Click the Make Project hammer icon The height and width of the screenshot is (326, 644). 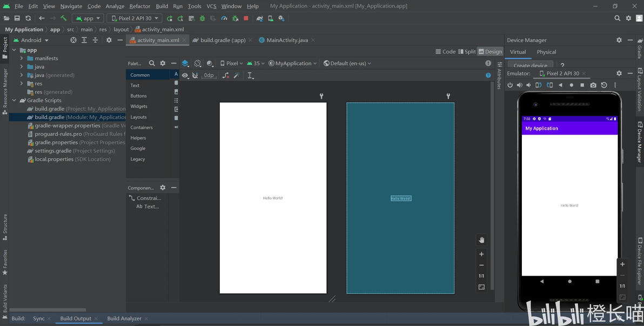(x=64, y=18)
